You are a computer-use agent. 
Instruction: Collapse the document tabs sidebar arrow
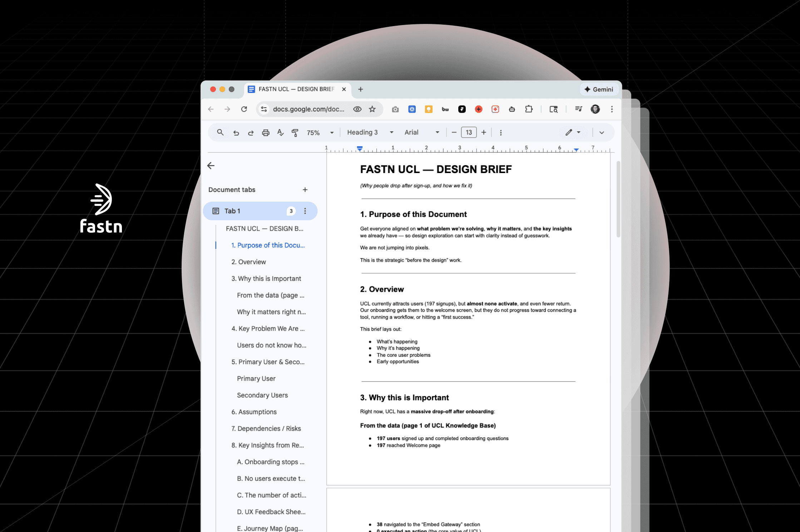[211, 166]
